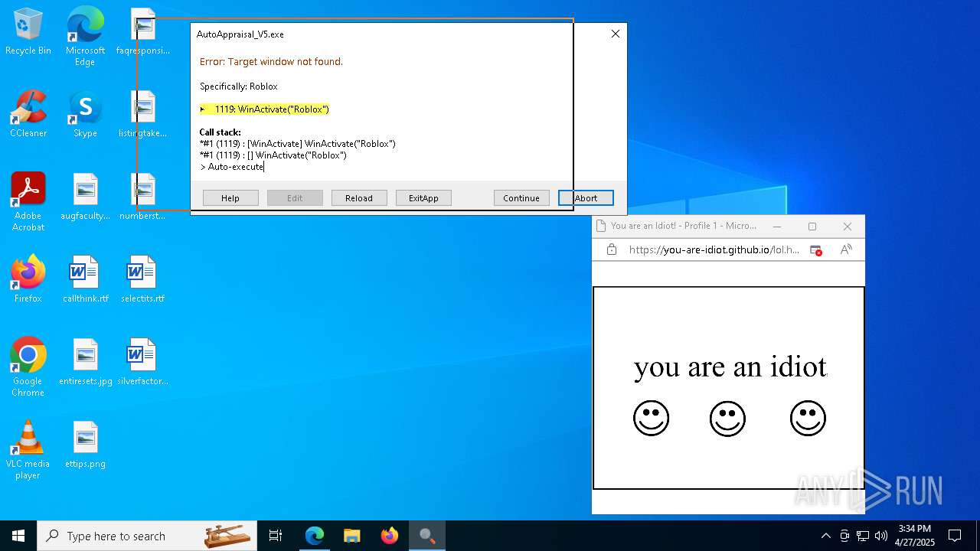Click the Edge address bar URL
980x551 pixels.
[714, 249]
